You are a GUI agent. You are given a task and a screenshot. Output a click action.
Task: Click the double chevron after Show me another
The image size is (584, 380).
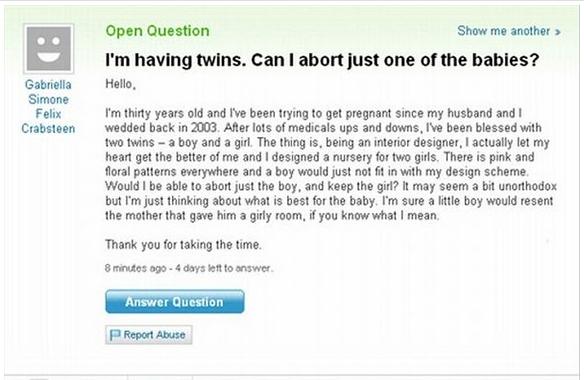[x=558, y=32]
